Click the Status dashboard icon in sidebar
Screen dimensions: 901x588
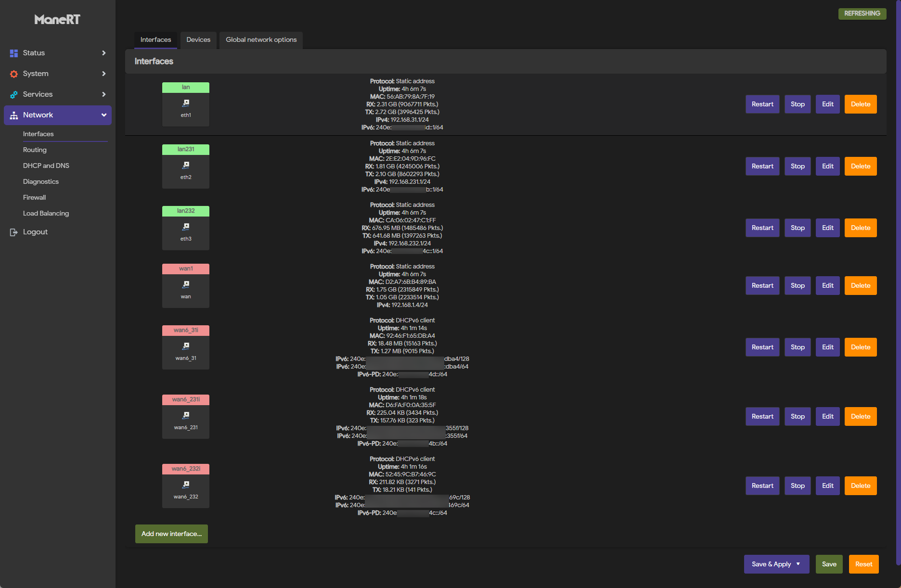point(14,53)
